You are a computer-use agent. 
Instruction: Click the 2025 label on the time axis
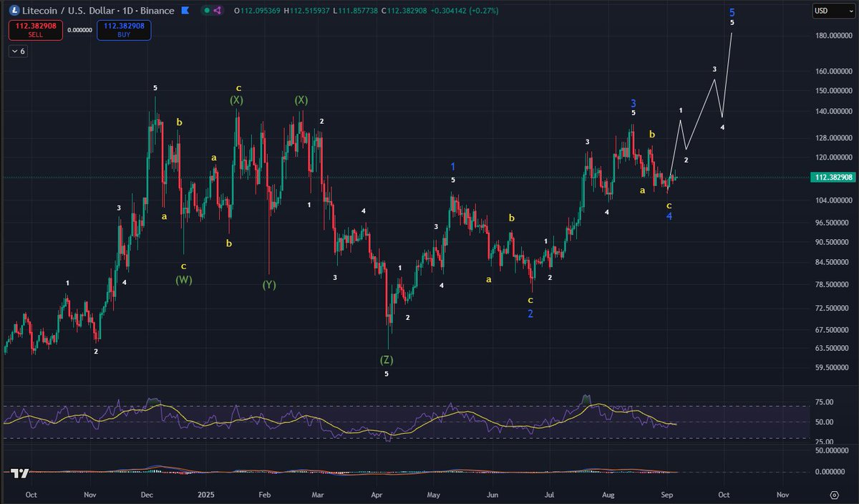pyautogui.click(x=206, y=495)
